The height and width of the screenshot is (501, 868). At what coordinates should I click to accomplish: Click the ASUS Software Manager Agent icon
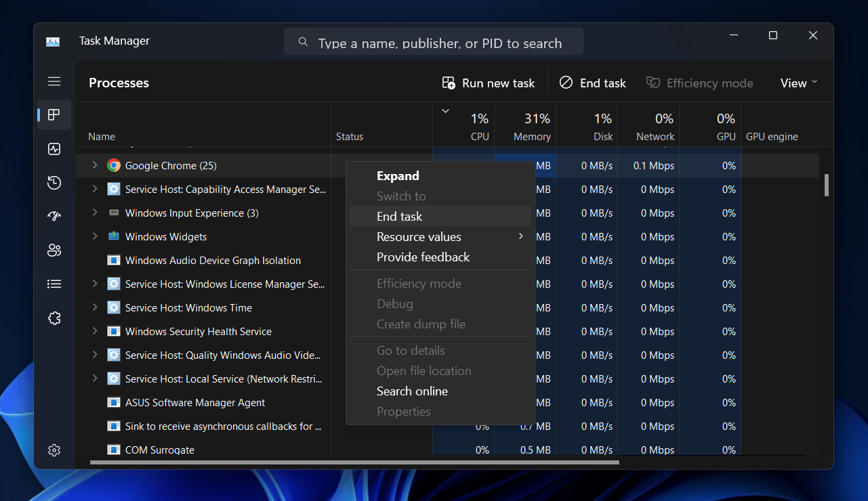pyautogui.click(x=114, y=403)
